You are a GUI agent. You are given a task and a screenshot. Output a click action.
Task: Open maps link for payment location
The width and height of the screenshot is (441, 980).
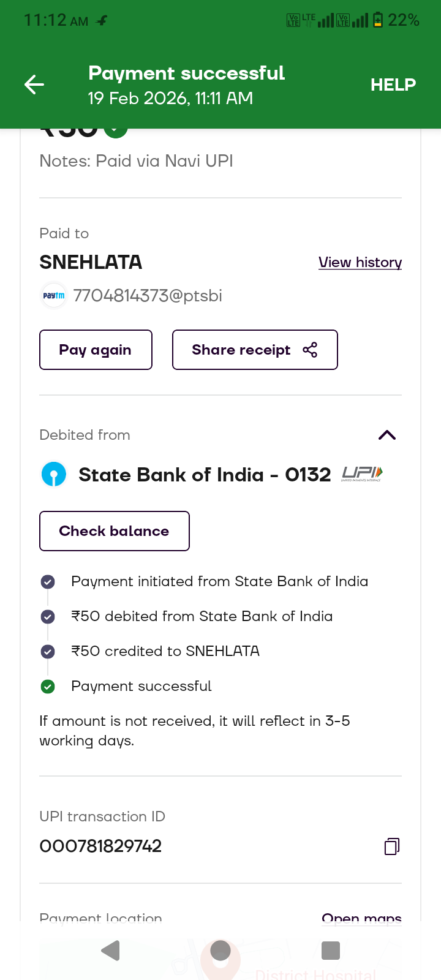361,918
